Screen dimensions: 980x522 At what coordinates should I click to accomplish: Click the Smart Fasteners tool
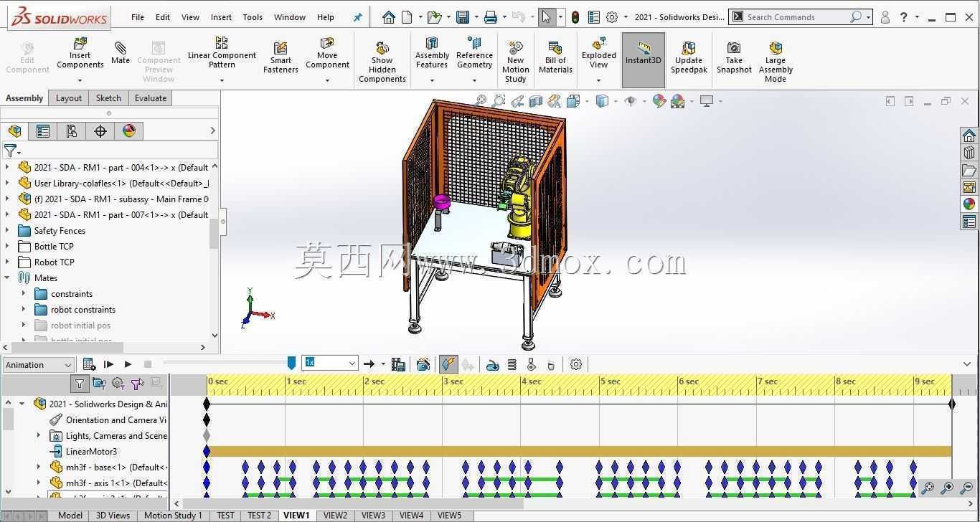click(x=281, y=58)
